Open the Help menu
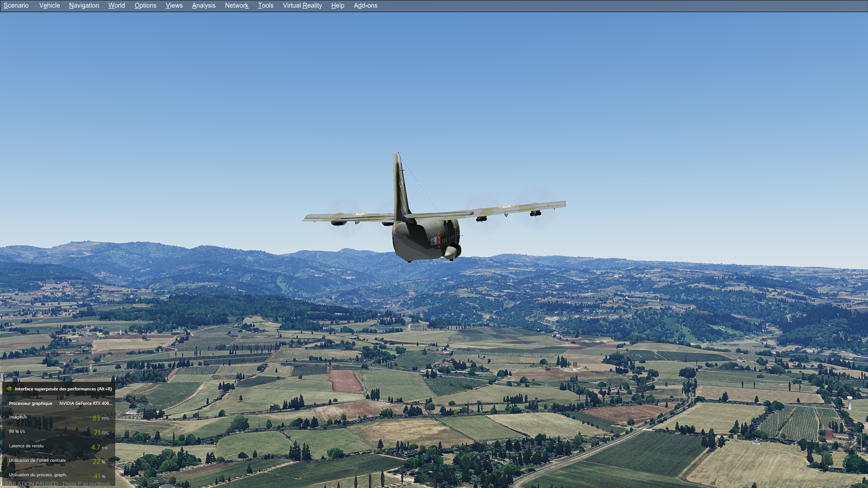The height and width of the screenshot is (488, 868). [337, 5]
